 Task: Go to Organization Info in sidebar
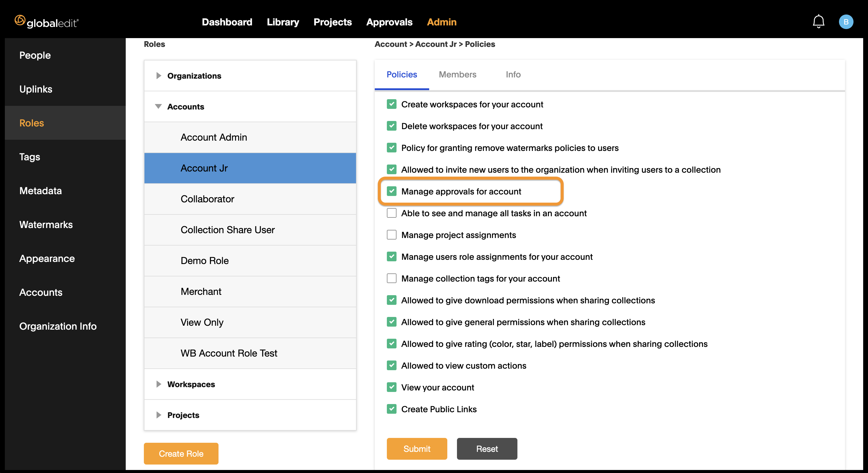(65, 326)
